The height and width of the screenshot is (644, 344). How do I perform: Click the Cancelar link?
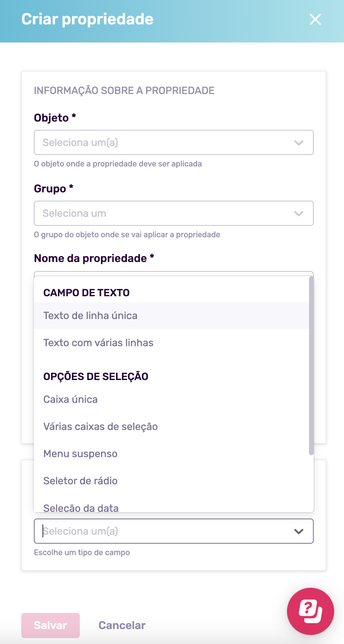[122, 625]
